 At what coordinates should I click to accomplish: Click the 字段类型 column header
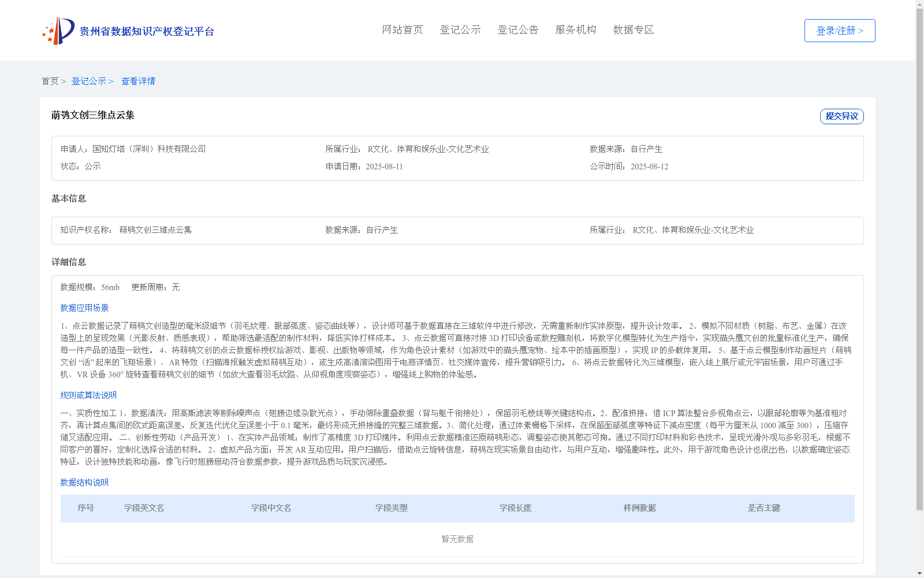coord(392,508)
